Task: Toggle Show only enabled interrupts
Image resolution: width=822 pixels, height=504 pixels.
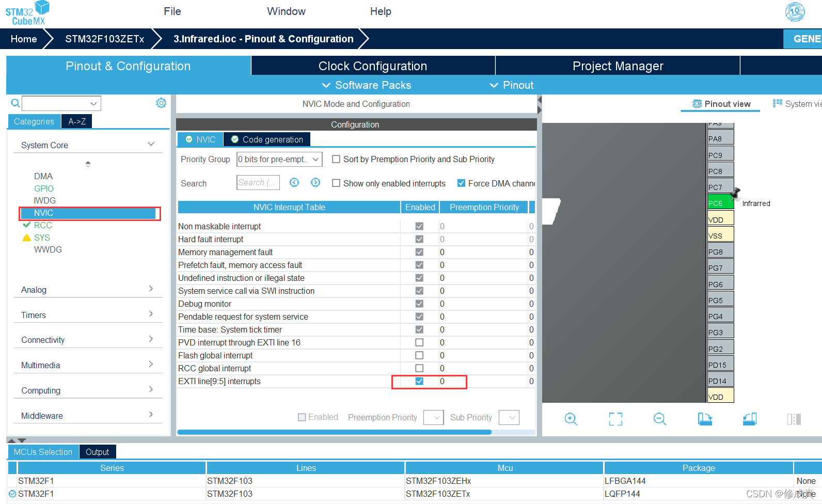Action: pyautogui.click(x=336, y=183)
